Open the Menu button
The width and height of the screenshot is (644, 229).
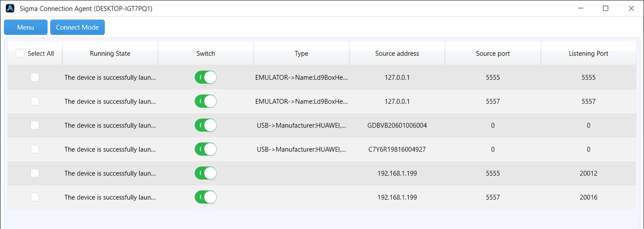25,27
